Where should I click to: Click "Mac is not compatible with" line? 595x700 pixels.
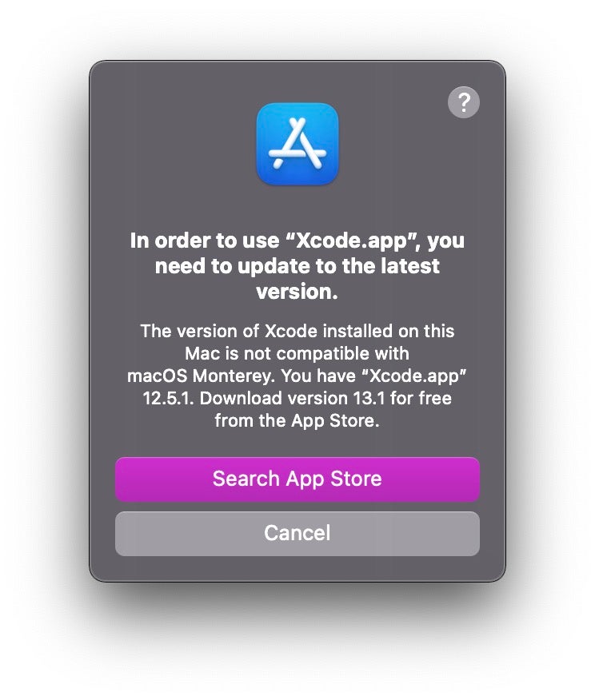[x=297, y=353]
